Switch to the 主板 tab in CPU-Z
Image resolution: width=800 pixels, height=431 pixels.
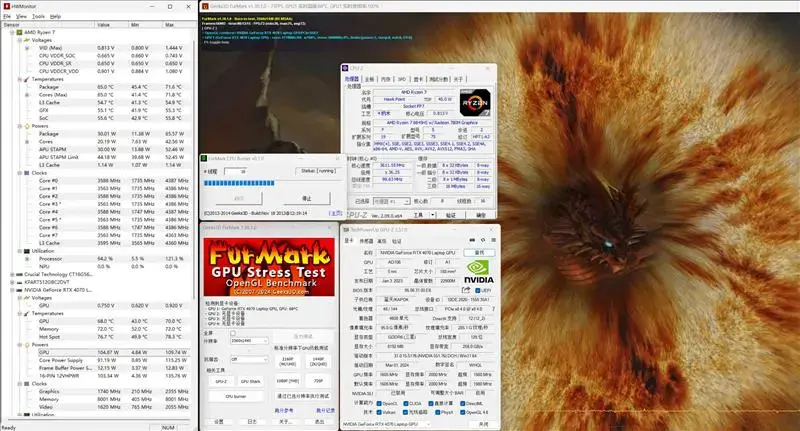point(369,79)
